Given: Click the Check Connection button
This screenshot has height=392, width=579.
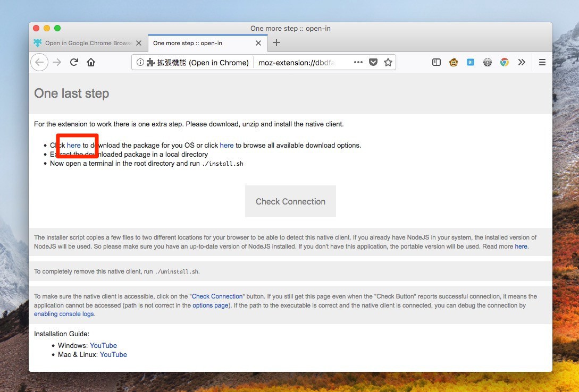Looking at the screenshot, I should 291,201.
